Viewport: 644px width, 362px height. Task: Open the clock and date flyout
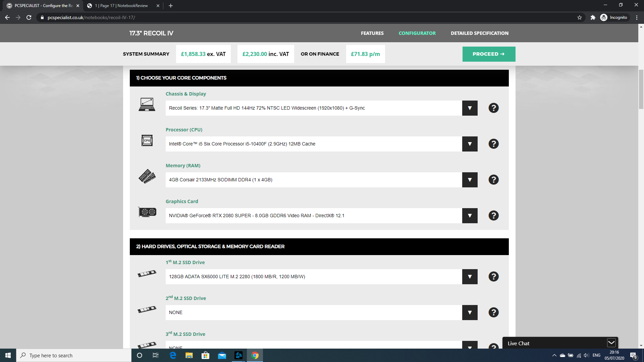614,355
